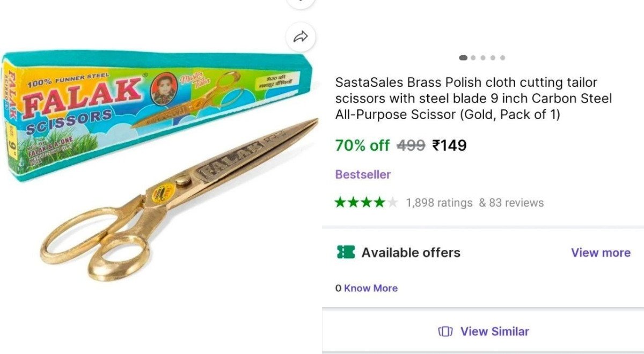Viewport: 644px width, 354px height.
Task: Switch to the fourth carousel dot
Action: coord(493,58)
